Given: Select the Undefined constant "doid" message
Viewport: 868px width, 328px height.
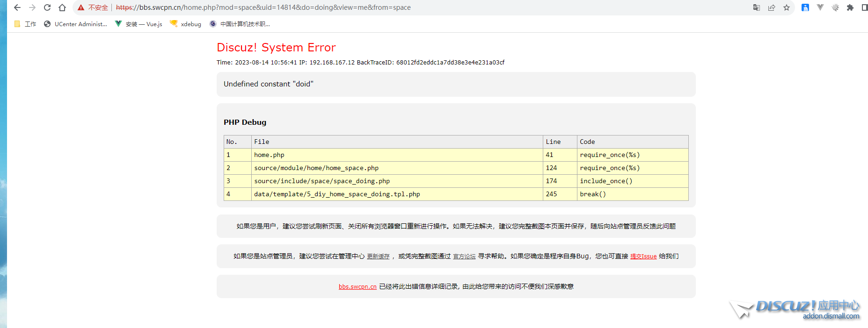Looking at the screenshot, I should tap(269, 84).
